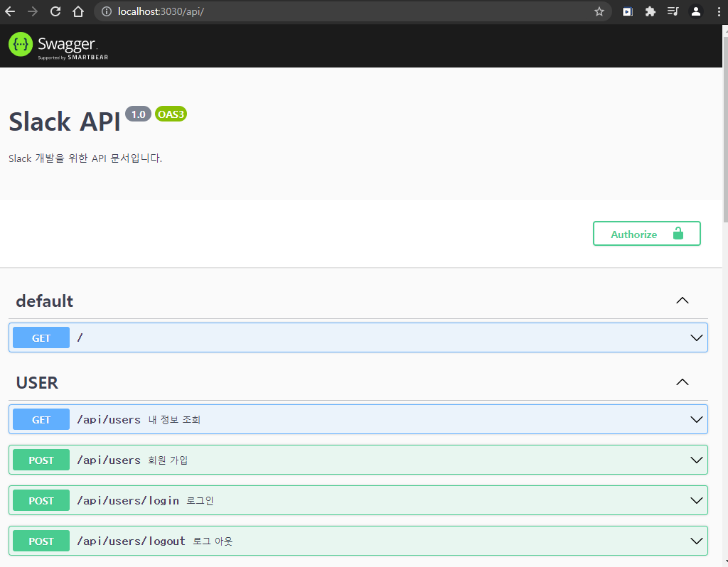Click the default section heading
Screen dimensions: 728x567
click(x=45, y=301)
